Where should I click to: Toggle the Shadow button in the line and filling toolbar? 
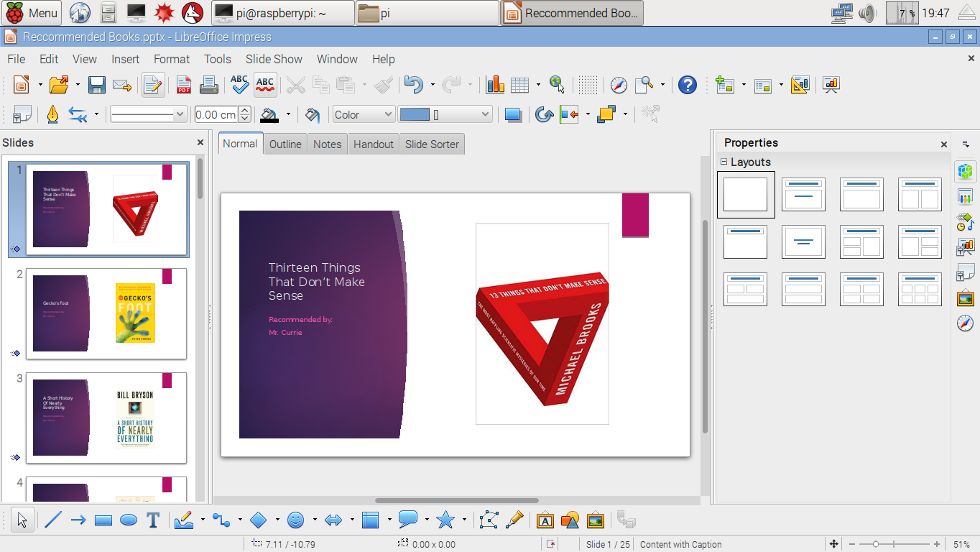pyautogui.click(x=512, y=114)
